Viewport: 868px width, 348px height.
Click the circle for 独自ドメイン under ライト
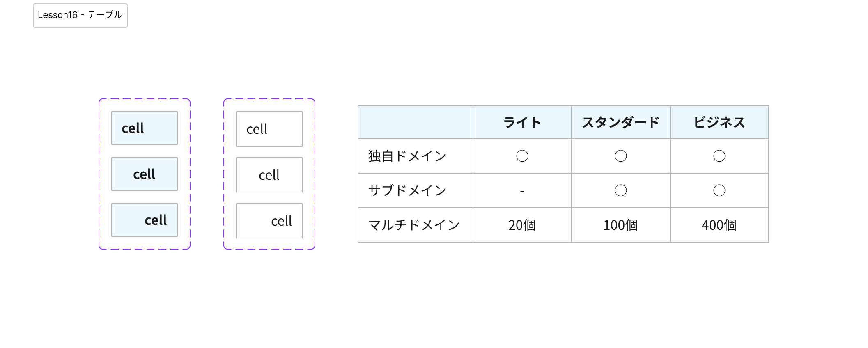(522, 156)
